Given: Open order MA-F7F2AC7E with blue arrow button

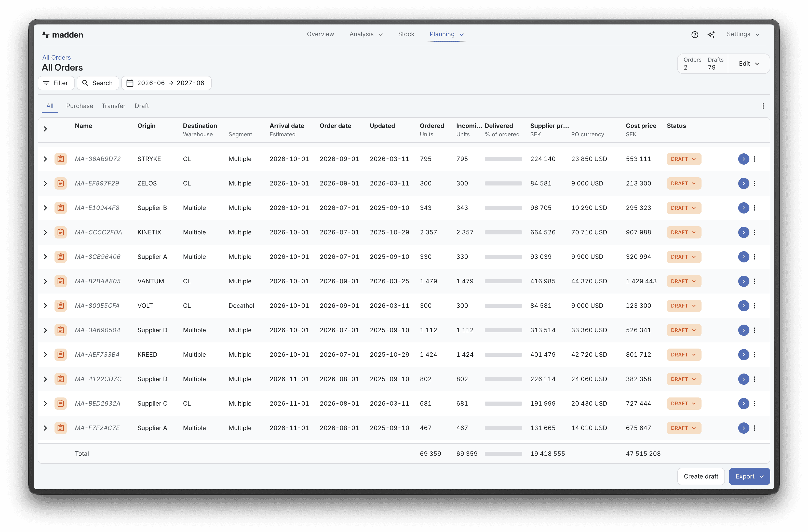Looking at the screenshot, I should click(744, 428).
